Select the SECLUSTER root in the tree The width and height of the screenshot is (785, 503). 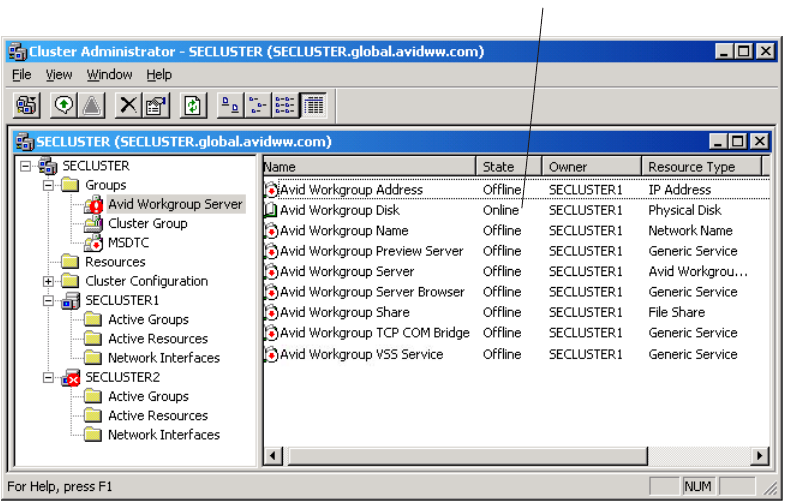96,166
